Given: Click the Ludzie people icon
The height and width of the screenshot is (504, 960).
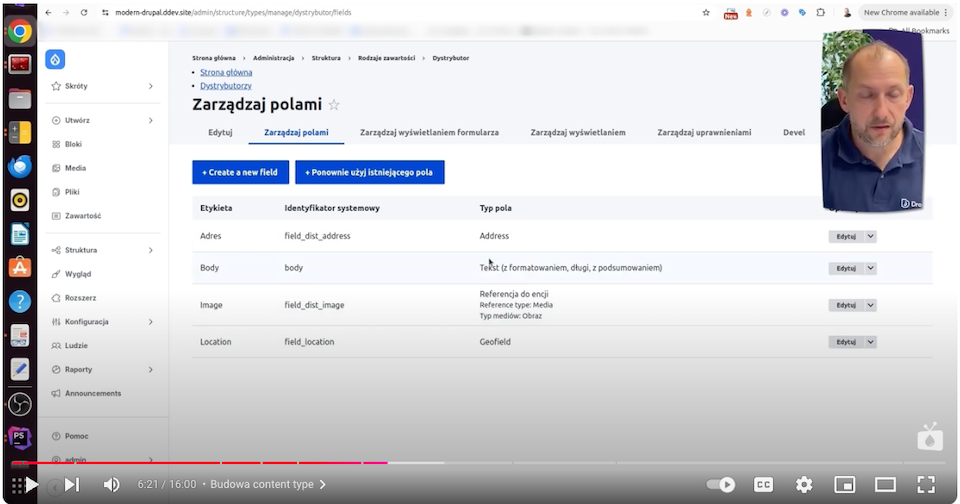Looking at the screenshot, I should coord(56,346).
